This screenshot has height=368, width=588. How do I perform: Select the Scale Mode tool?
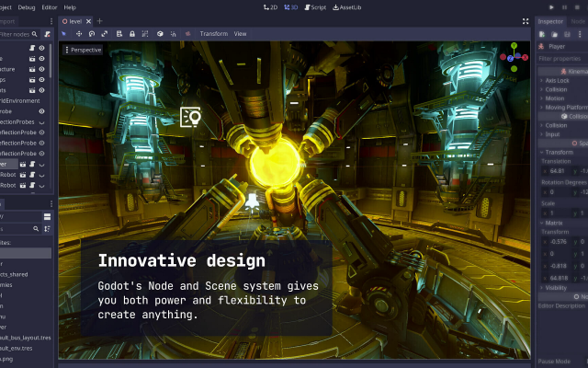coord(105,34)
